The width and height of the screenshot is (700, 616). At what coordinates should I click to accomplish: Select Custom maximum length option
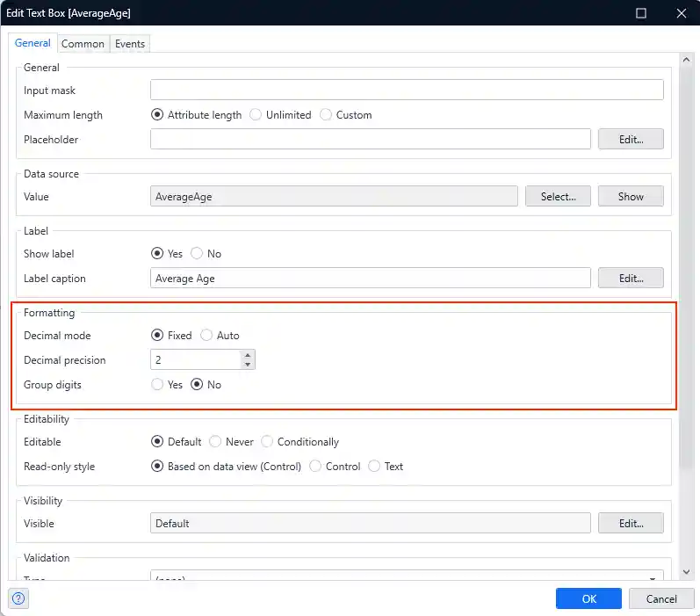point(326,114)
